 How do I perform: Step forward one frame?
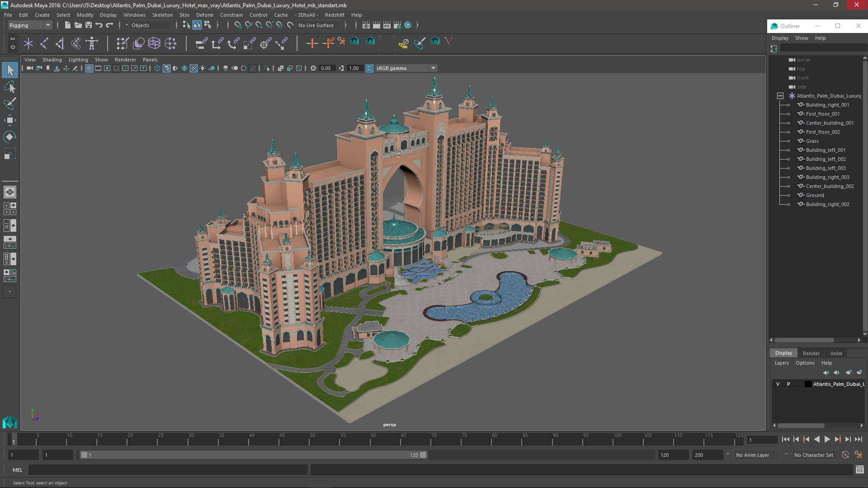click(848, 439)
